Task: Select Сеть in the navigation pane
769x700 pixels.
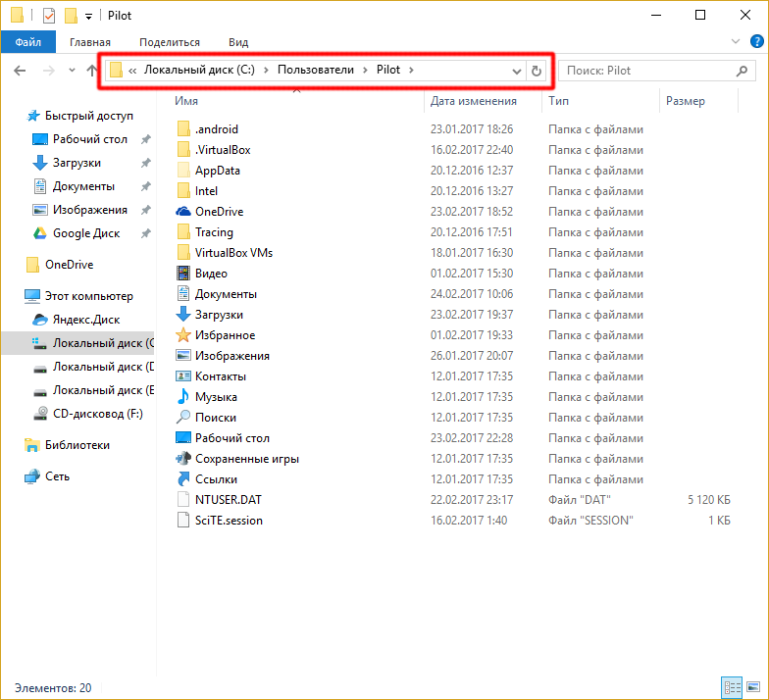Action: [x=57, y=476]
